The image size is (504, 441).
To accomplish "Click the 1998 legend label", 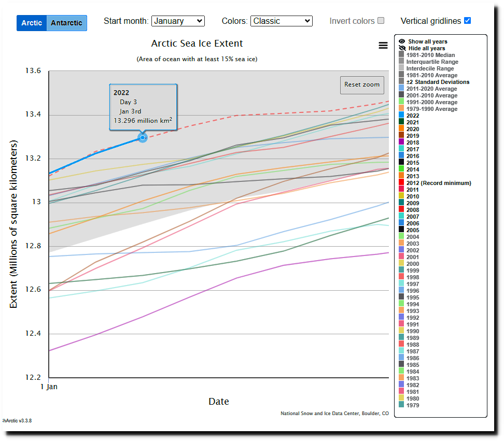I will (x=413, y=278).
